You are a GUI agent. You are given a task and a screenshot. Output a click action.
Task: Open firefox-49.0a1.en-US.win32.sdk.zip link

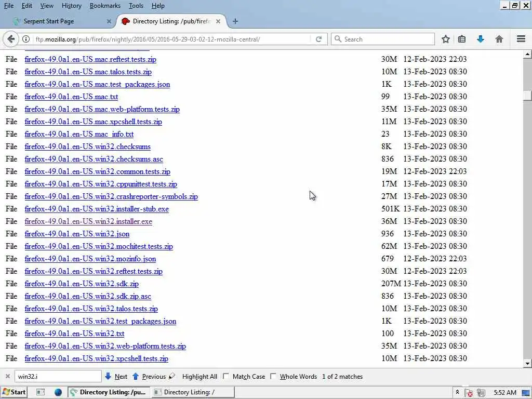coord(82,284)
